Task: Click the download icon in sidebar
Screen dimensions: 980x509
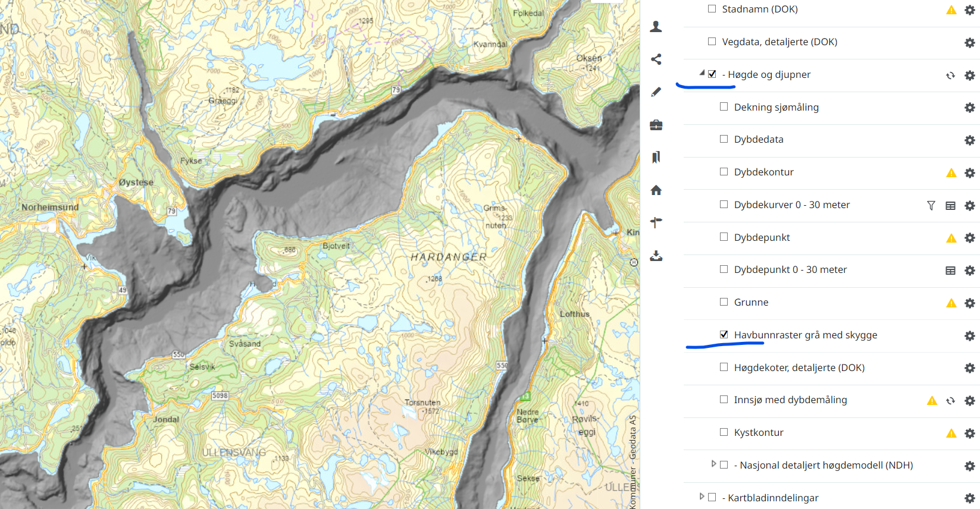Action: [x=656, y=256]
